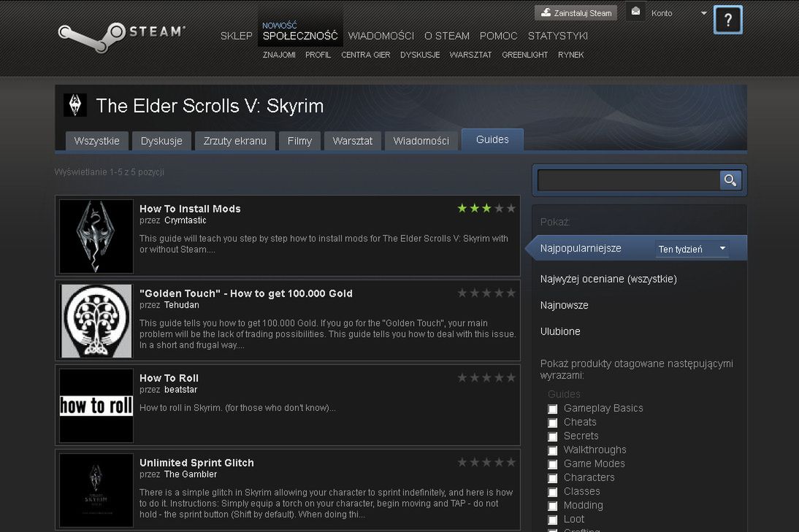Open author beatstar's profile
799x532 pixels.
click(181, 390)
